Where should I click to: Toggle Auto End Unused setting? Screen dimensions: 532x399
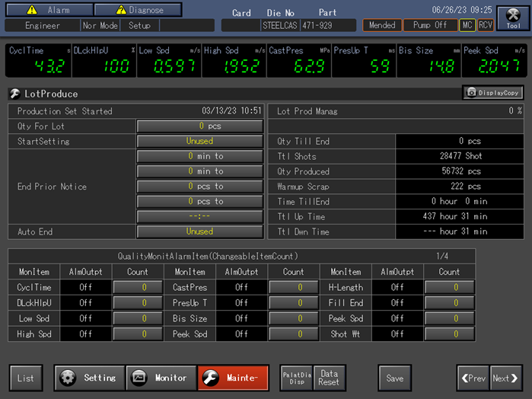199,231
